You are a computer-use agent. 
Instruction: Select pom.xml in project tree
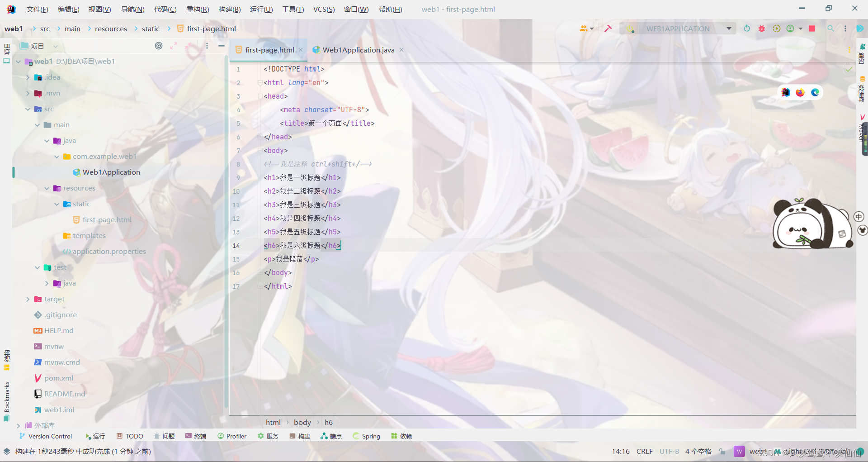point(58,378)
